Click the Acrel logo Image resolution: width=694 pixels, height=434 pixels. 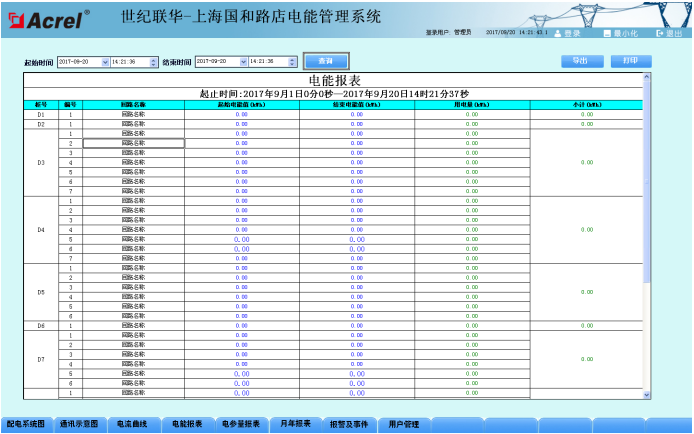click(x=48, y=19)
